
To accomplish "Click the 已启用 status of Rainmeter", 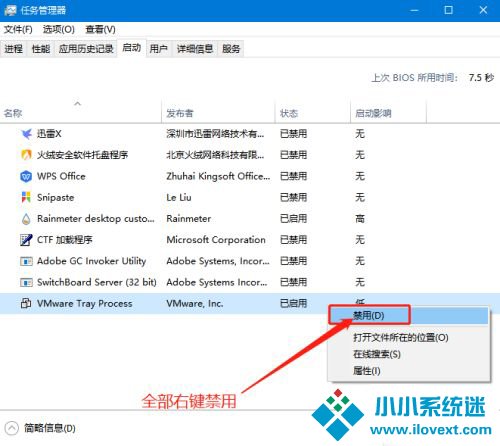I will tap(293, 219).
